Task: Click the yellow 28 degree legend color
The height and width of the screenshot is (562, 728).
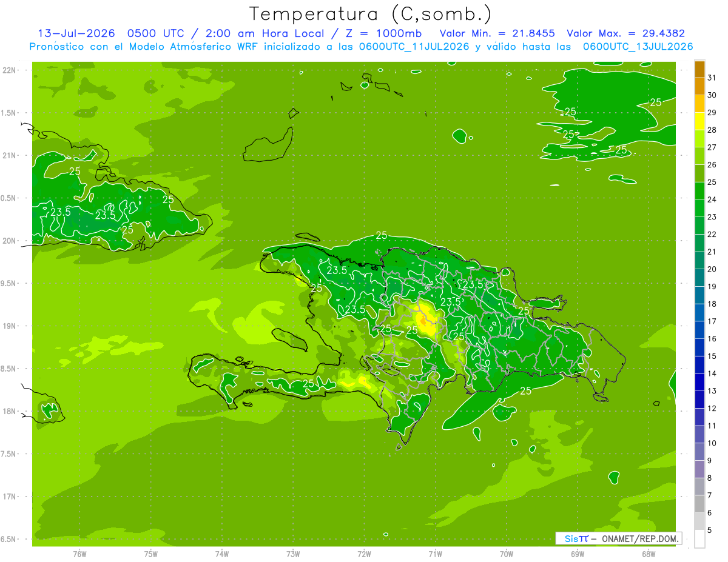Action: coord(699,121)
